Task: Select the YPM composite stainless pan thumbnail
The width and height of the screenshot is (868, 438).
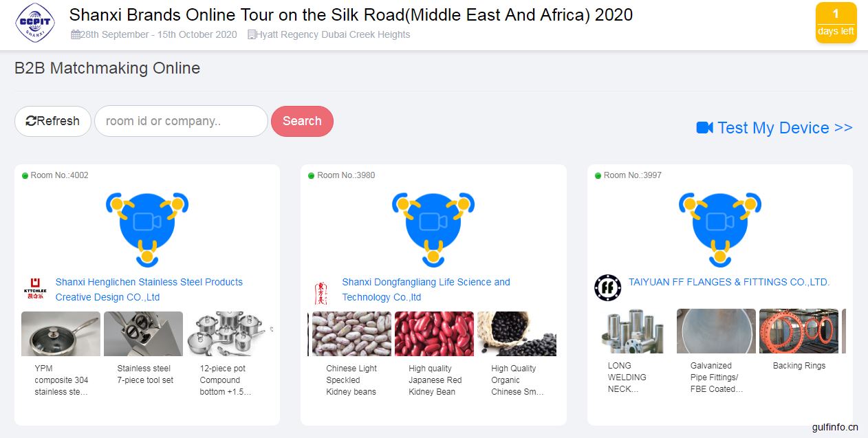Action: click(x=61, y=333)
